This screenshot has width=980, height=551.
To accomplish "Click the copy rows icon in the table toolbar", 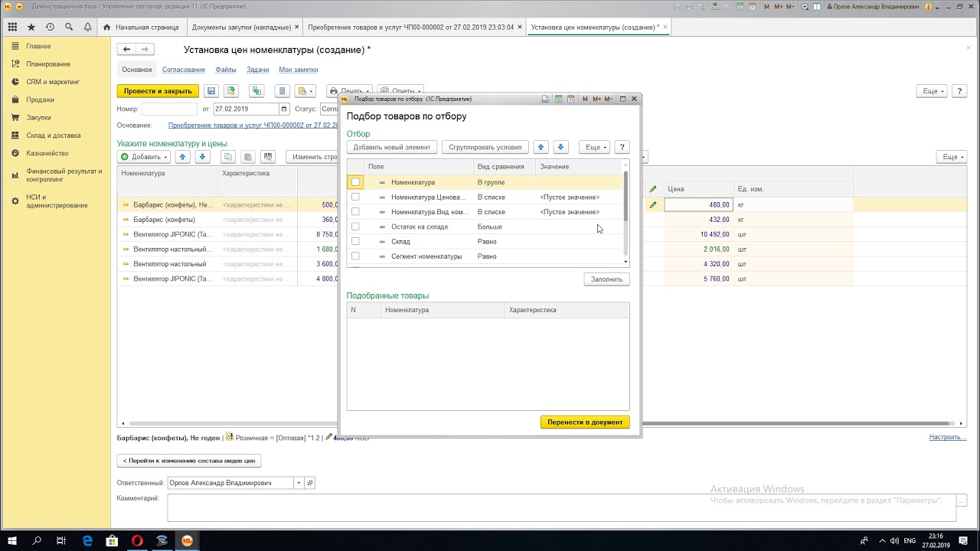I will 227,157.
